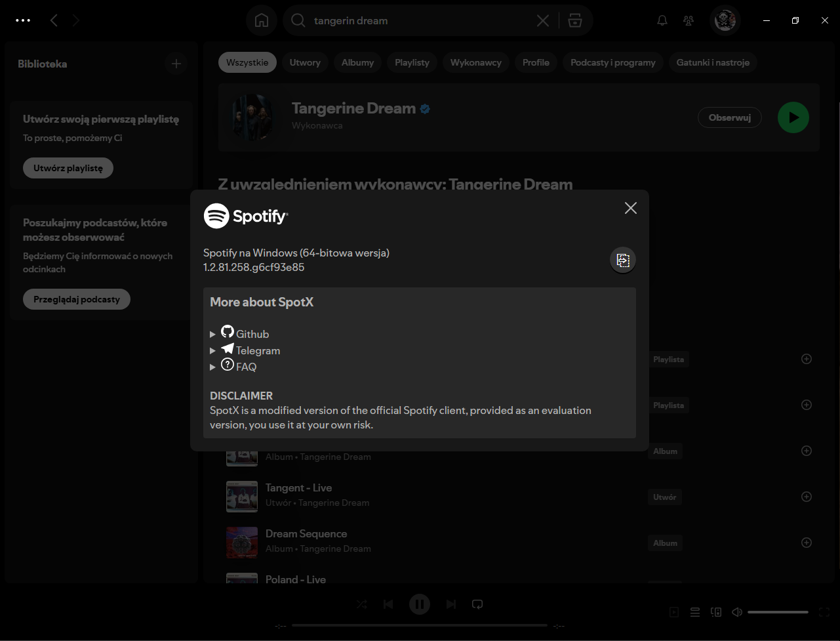Clear the search query with the X
Image resolution: width=840 pixels, height=641 pixels.
[x=543, y=20]
